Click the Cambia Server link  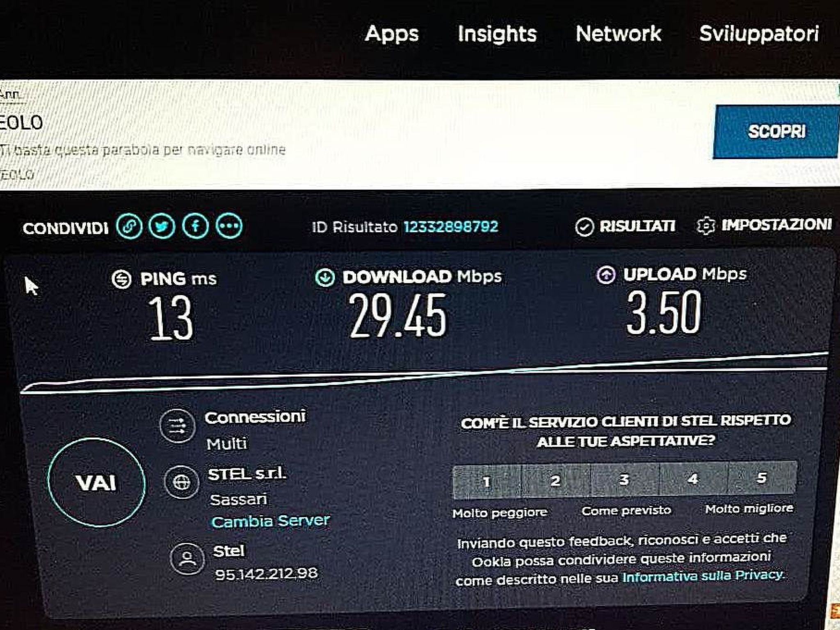point(270,521)
